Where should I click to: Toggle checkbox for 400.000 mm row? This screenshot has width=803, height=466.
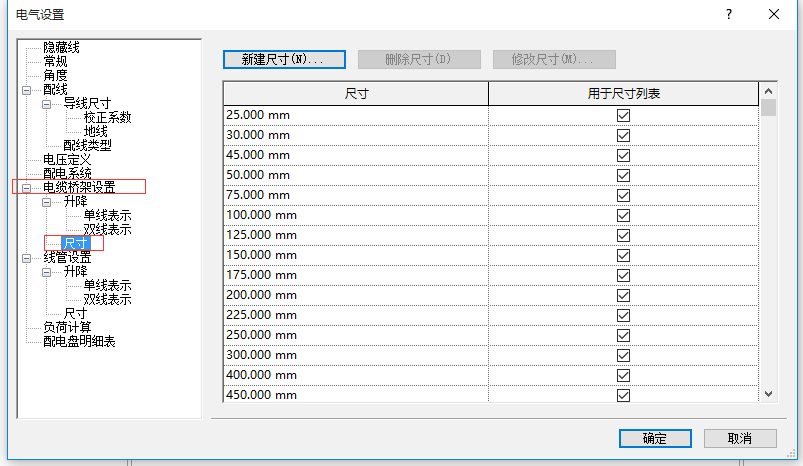click(x=623, y=375)
